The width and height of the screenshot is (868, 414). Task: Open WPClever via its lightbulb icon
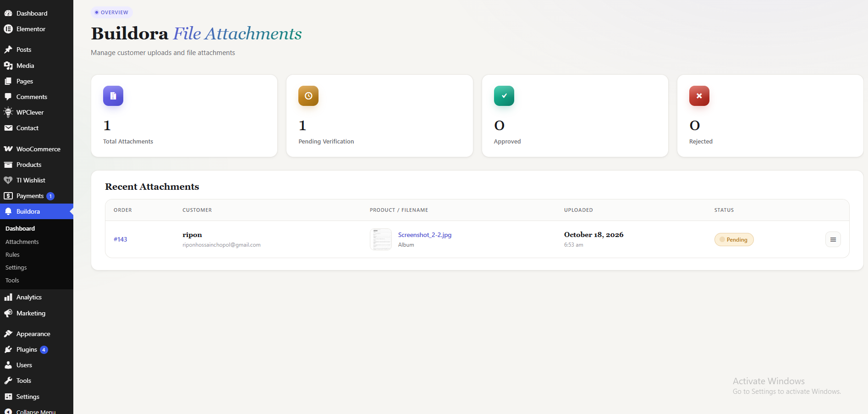coord(8,112)
